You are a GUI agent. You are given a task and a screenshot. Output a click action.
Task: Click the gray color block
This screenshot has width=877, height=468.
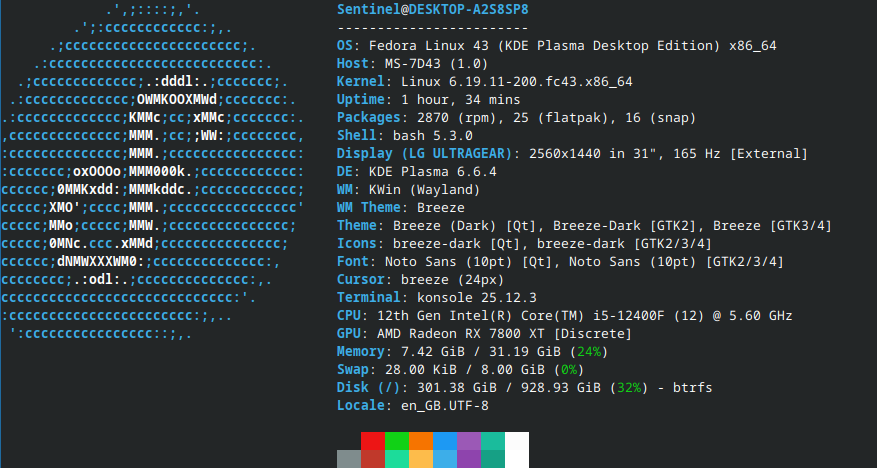(348, 459)
